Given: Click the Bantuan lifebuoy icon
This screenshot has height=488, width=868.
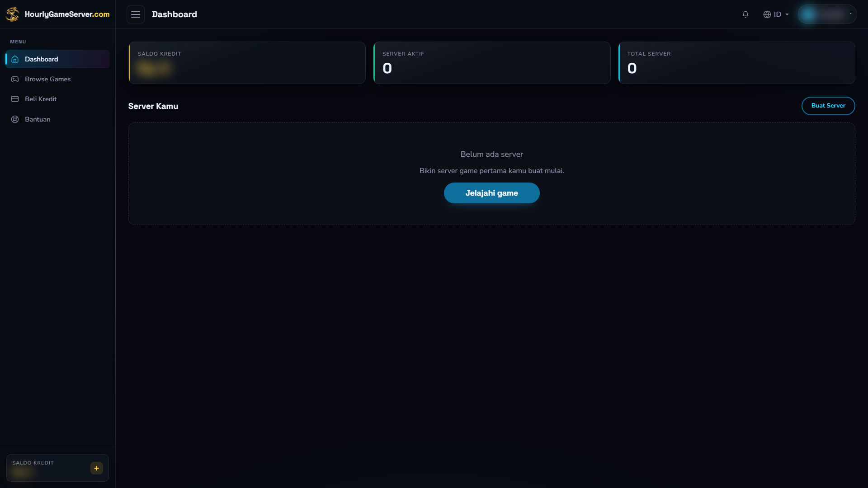Looking at the screenshot, I should pyautogui.click(x=15, y=119).
